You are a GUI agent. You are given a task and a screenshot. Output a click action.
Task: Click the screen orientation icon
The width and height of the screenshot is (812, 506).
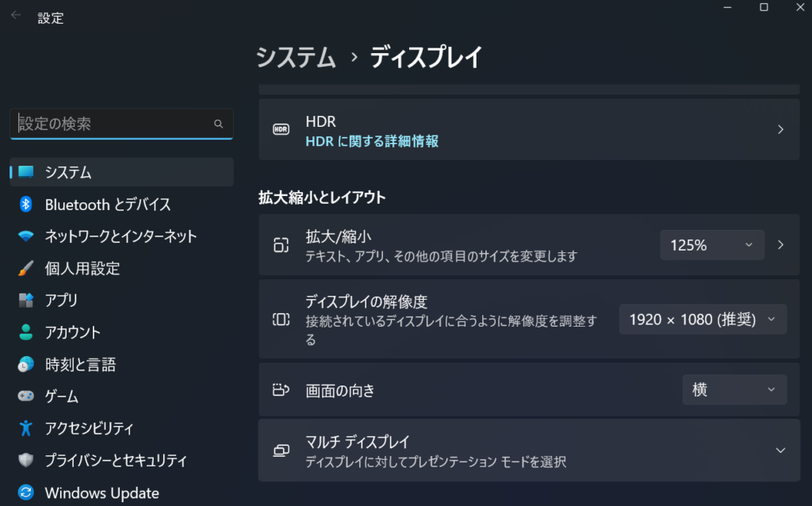click(281, 389)
